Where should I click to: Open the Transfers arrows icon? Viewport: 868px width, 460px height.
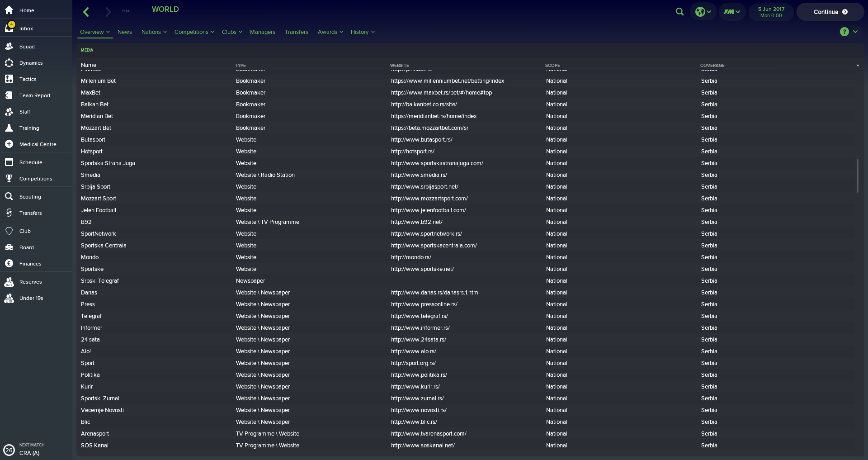(x=9, y=213)
